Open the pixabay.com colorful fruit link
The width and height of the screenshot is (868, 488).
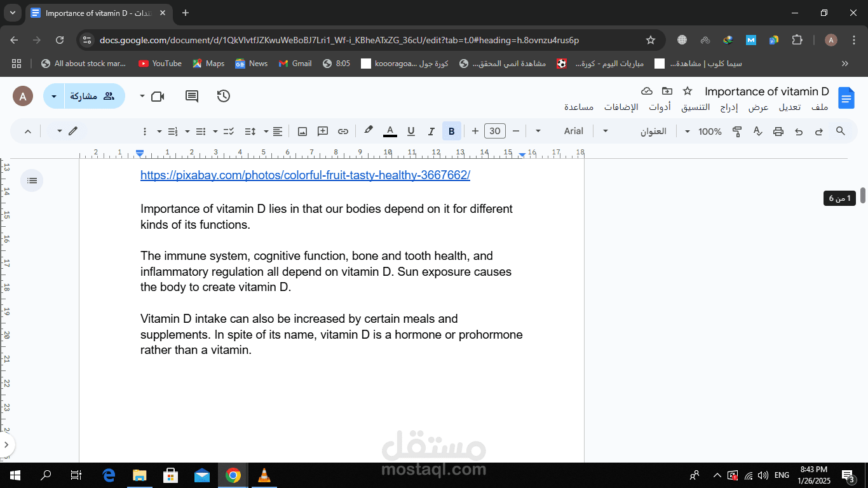click(305, 175)
